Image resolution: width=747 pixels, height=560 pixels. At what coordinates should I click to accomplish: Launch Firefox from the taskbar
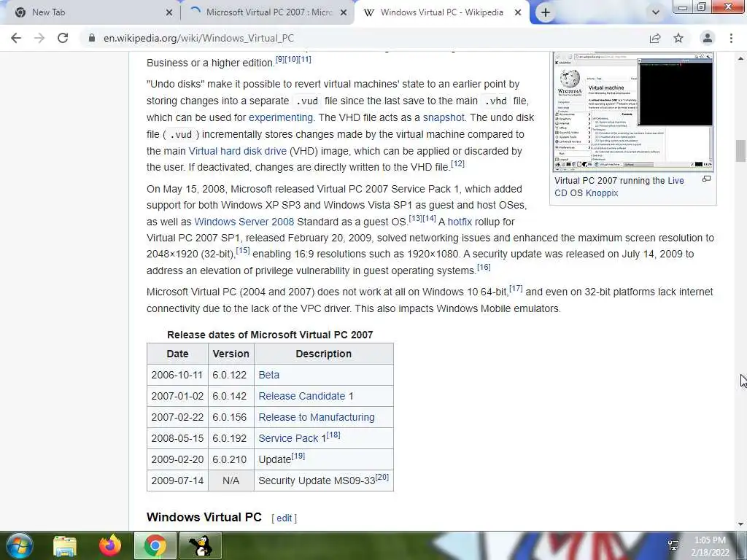110,545
